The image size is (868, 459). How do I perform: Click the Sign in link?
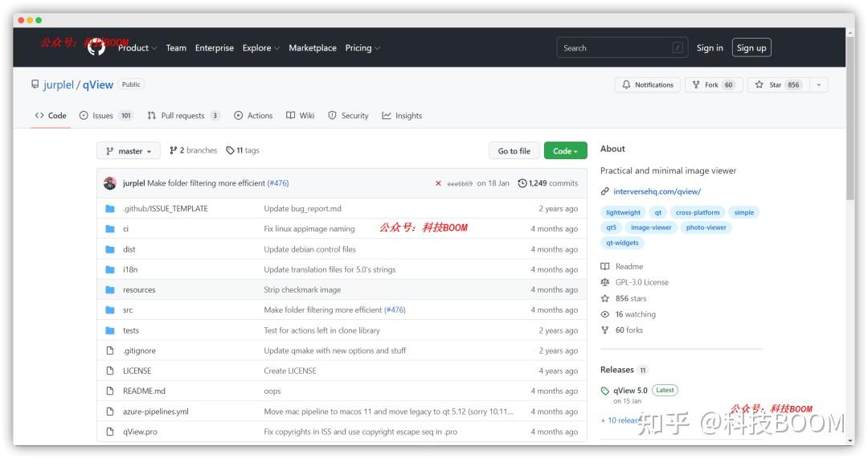point(710,47)
